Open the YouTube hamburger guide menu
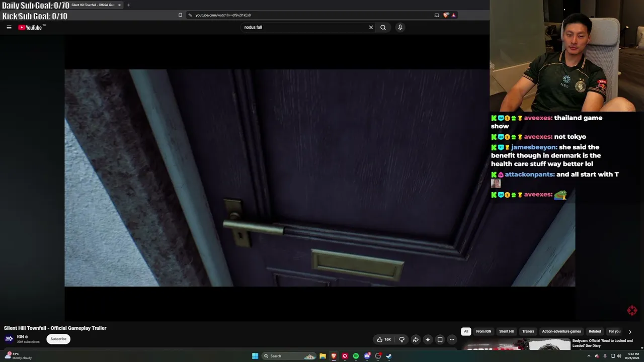The image size is (644, 362). (9, 28)
